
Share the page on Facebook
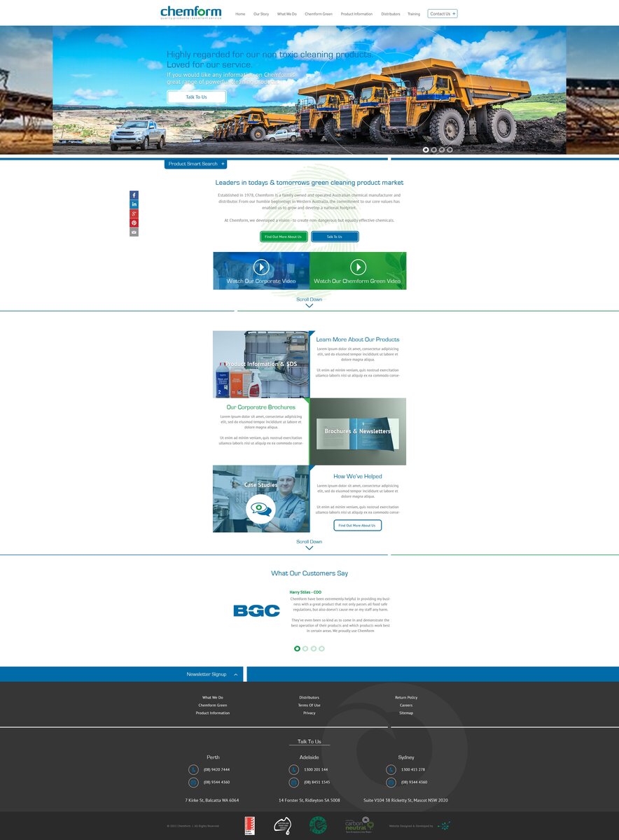(134, 195)
